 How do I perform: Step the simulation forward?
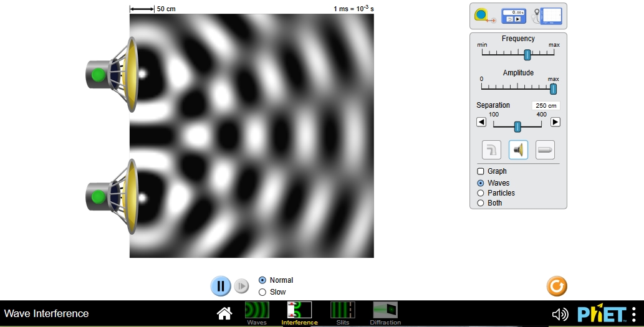241,286
